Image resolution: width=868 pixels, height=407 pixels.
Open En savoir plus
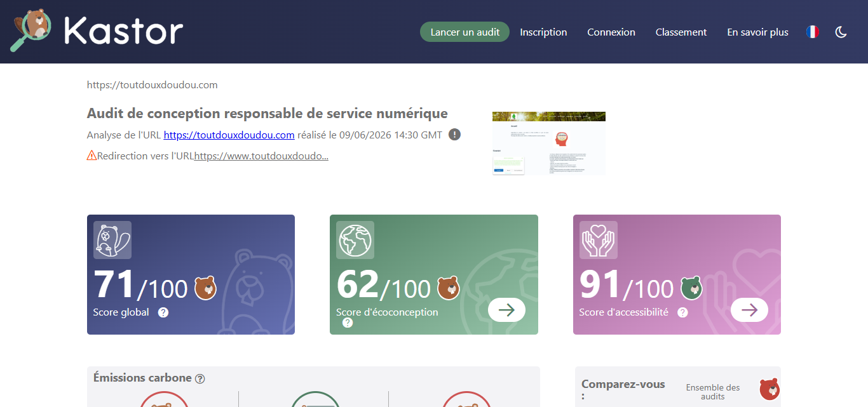click(x=757, y=32)
